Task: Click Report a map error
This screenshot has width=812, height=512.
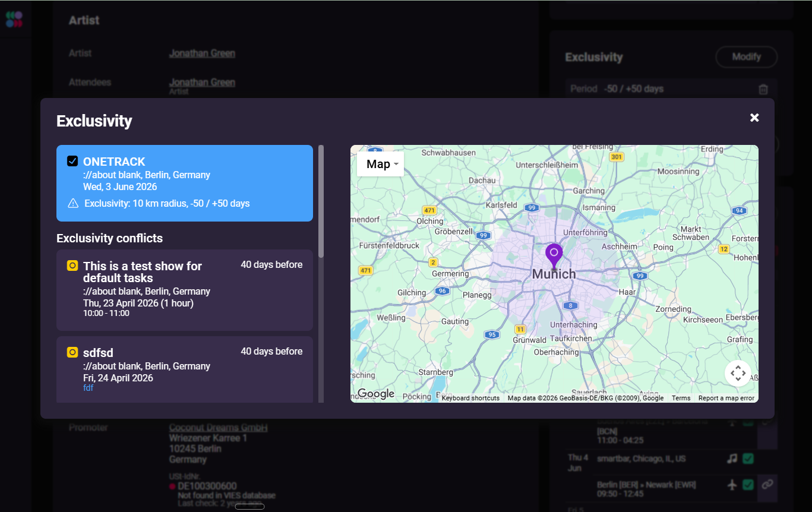Action: click(x=726, y=398)
